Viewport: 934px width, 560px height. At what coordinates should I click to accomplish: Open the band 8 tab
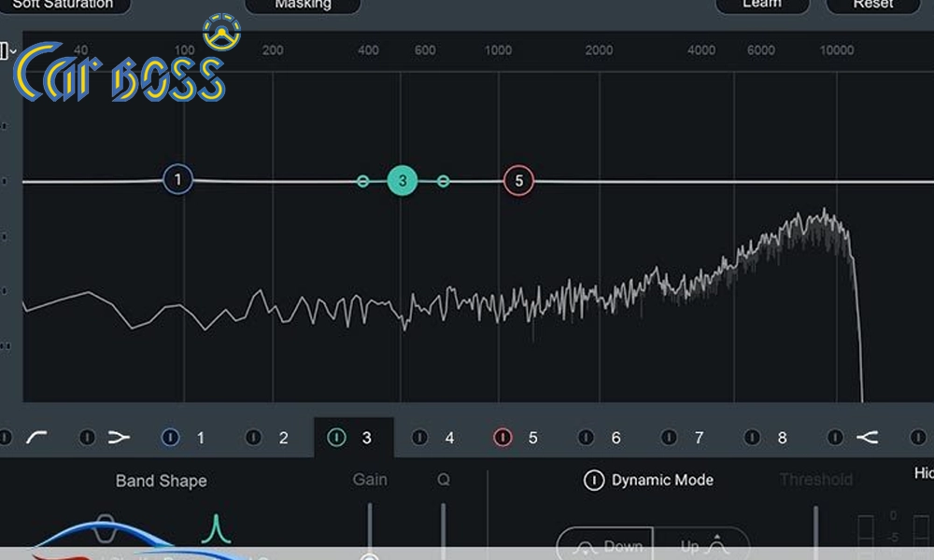782,438
